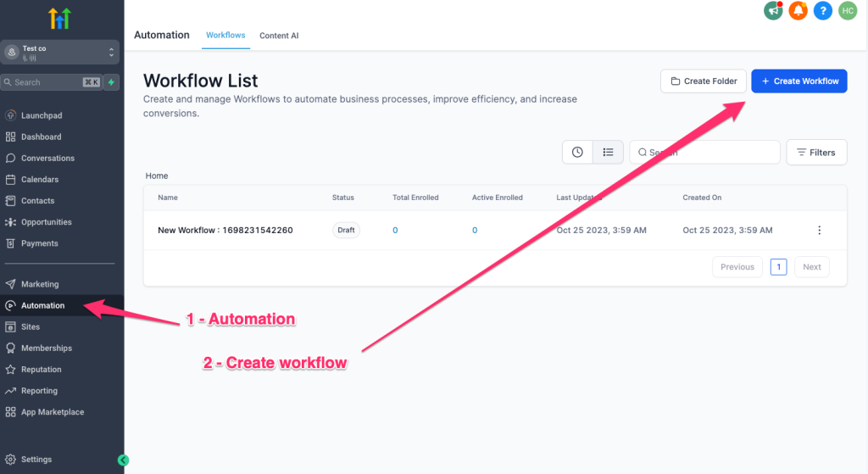Click the sidebar Search field
The image size is (868, 474).
coord(52,82)
